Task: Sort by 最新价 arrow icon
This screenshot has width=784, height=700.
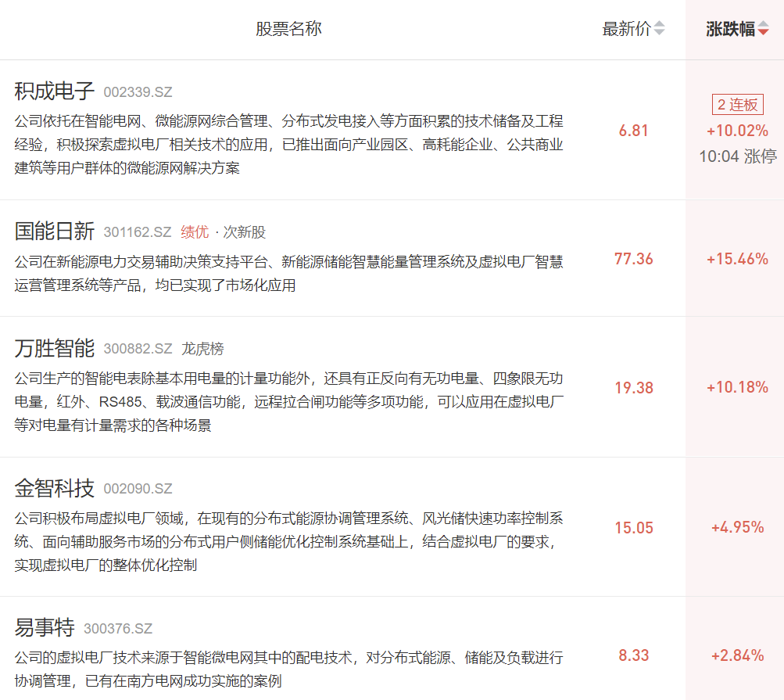Action: [x=660, y=28]
